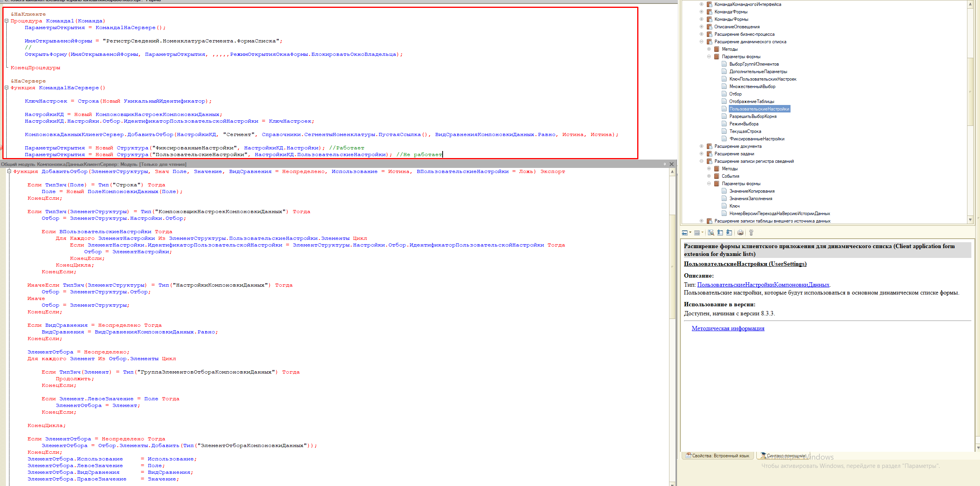Viewport: 980px width, 486px height.
Task: Click page icon beside Ключ parameter
Action: coord(724,206)
